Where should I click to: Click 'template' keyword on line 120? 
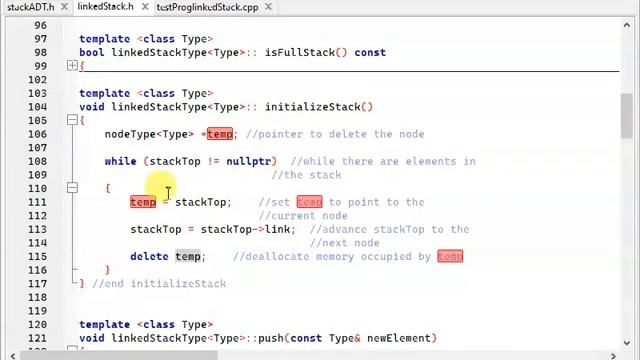[x=104, y=324]
